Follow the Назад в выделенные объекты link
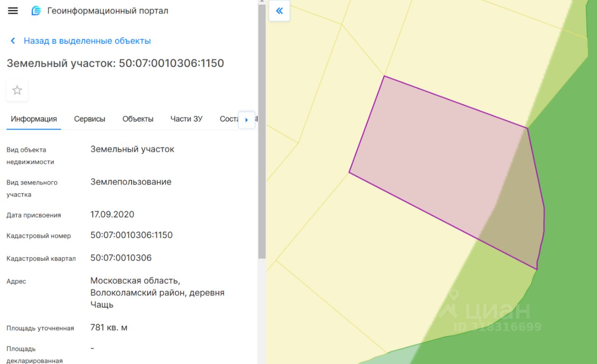597x364 pixels. tap(87, 41)
